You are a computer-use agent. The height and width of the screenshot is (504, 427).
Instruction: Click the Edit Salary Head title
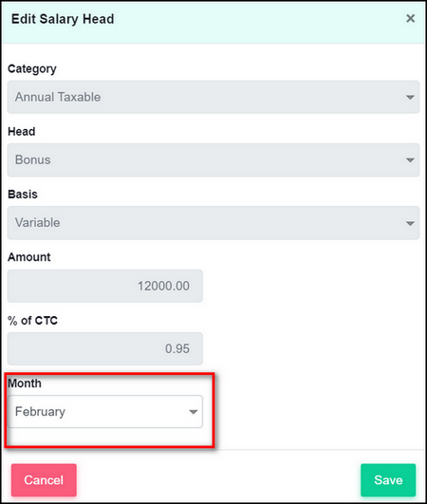coord(63,19)
